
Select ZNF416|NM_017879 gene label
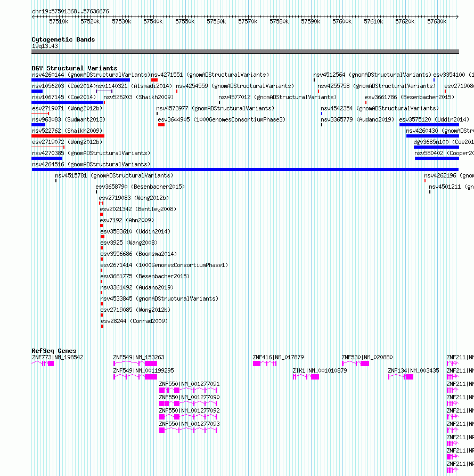pyautogui.click(x=278, y=357)
